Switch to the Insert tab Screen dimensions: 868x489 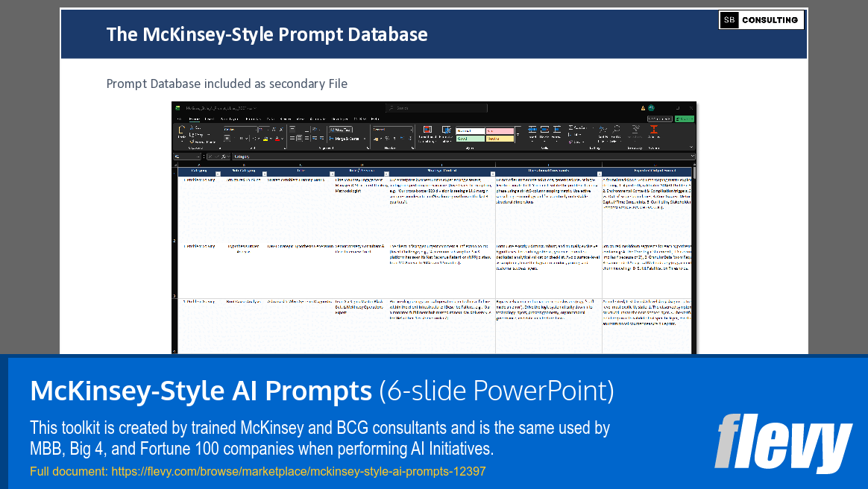pyautogui.click(x=210, y=119)
